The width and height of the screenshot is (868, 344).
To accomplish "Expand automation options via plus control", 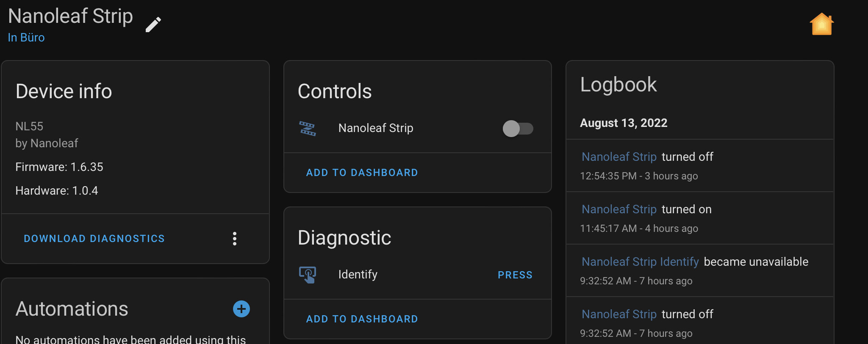I will pos(241,309).
